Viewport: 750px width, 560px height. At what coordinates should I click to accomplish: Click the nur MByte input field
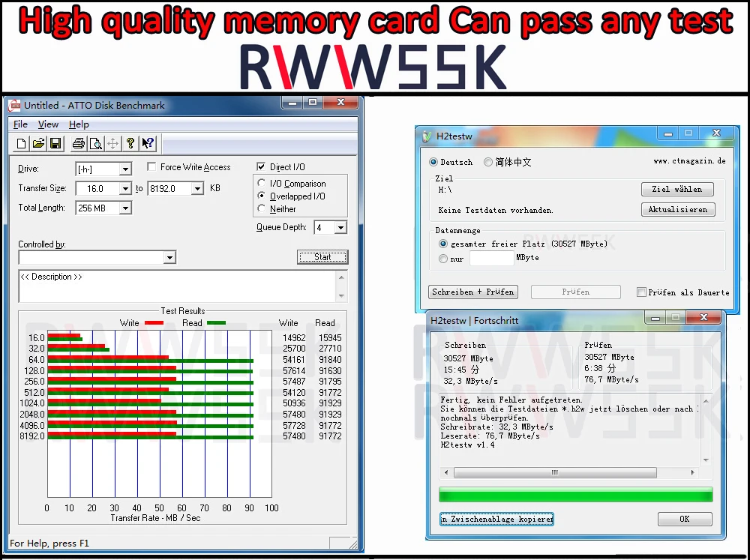click(x=492, y=258)
